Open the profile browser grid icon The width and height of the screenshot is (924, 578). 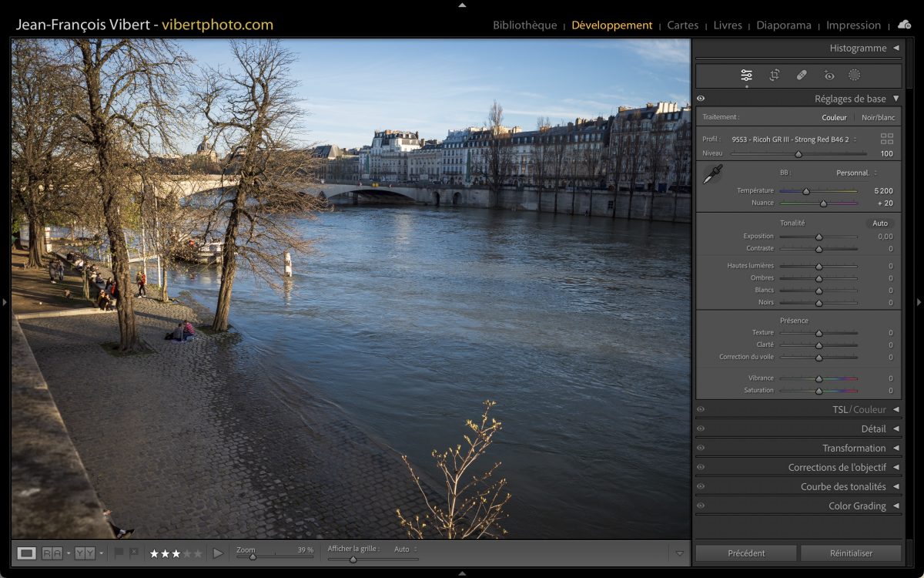point(887,139)
